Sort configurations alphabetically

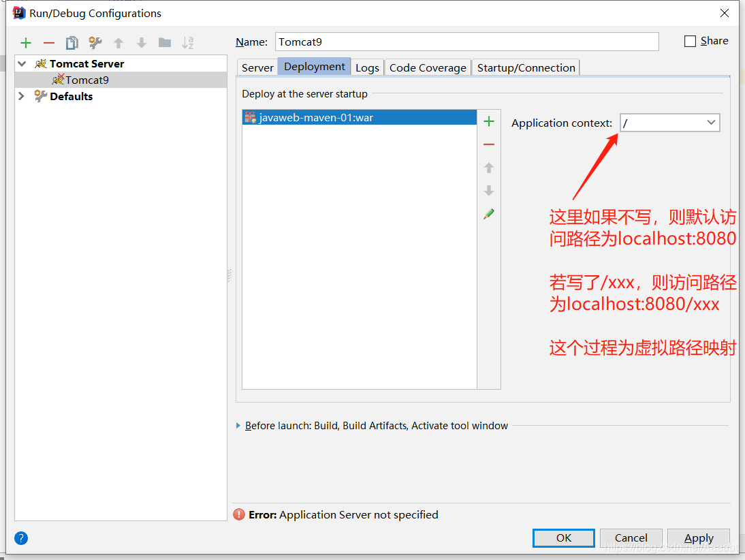pos(188,43)
